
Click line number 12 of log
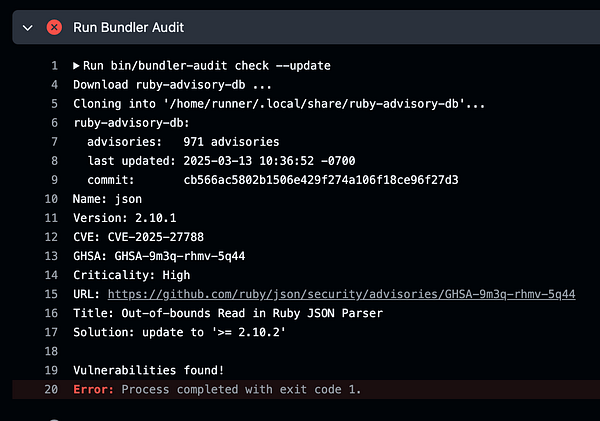click(x=51, y=237)
